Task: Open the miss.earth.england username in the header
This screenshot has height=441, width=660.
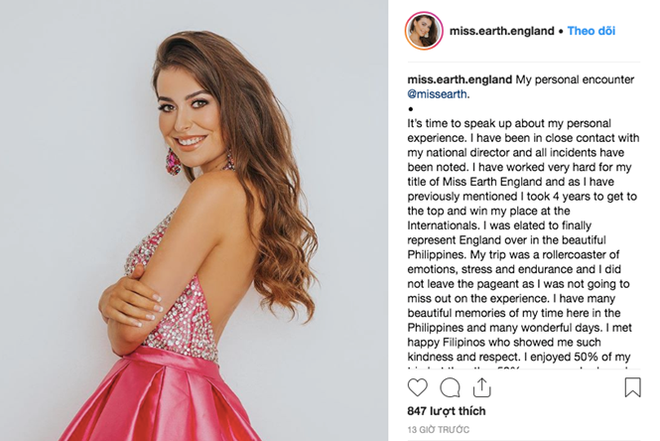Action: [502, 31]
